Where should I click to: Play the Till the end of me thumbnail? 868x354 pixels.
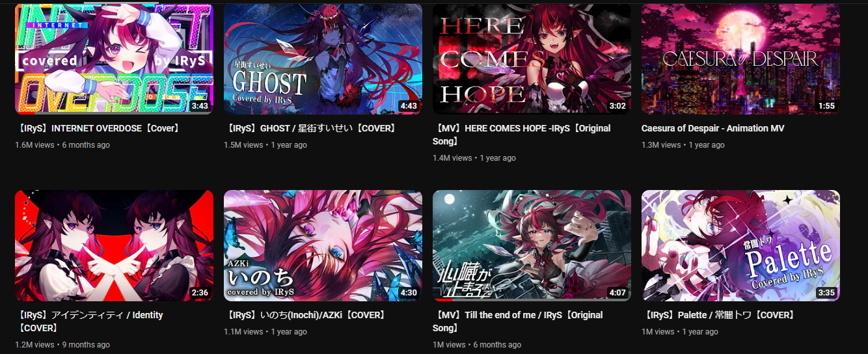[x=532, y=245]
